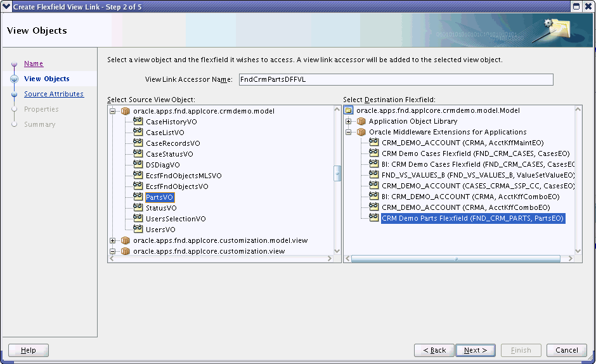Click source tree scroll down arrow

click(337, 251)
